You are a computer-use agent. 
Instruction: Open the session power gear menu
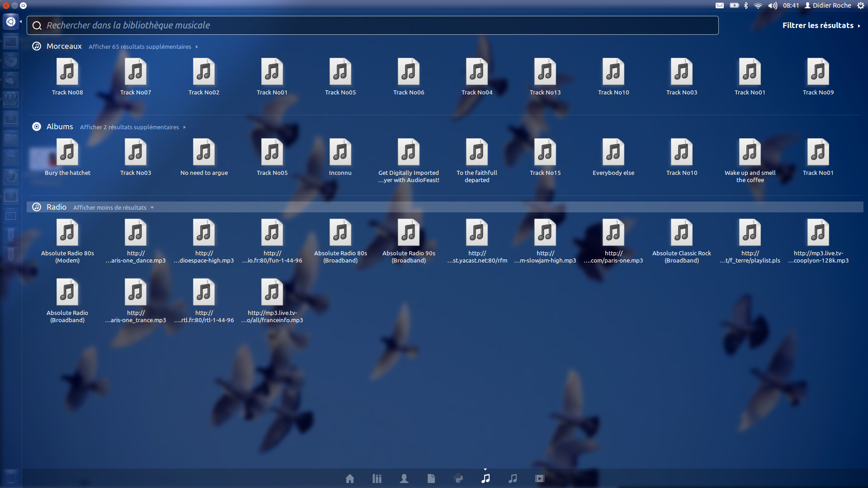[x=860, y=5]
